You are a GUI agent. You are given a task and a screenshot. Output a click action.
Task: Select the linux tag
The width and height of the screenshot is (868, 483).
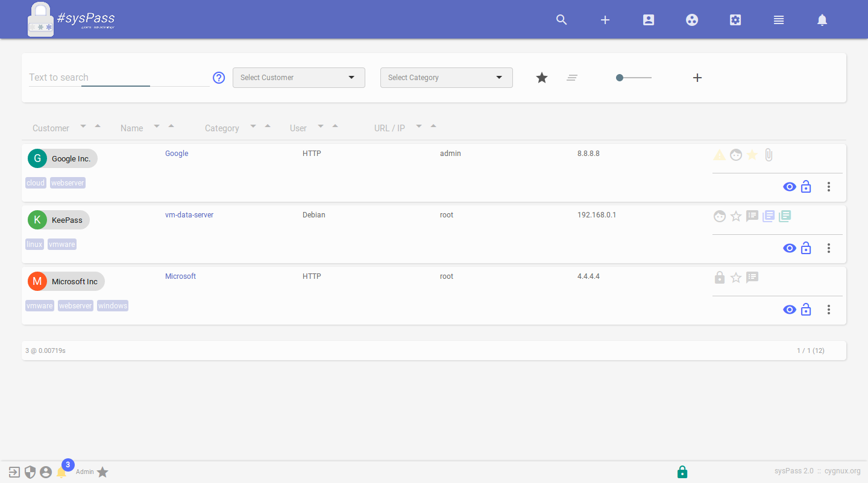coord(34,245)
